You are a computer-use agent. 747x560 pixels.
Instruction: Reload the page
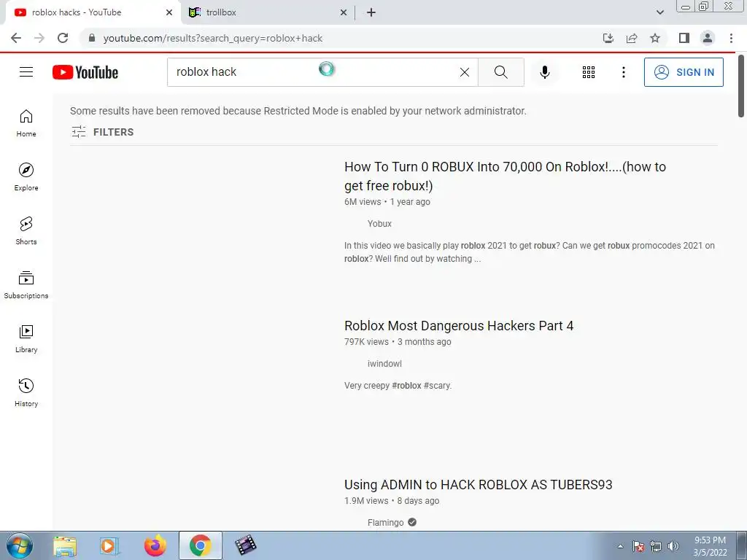point(63,38)
